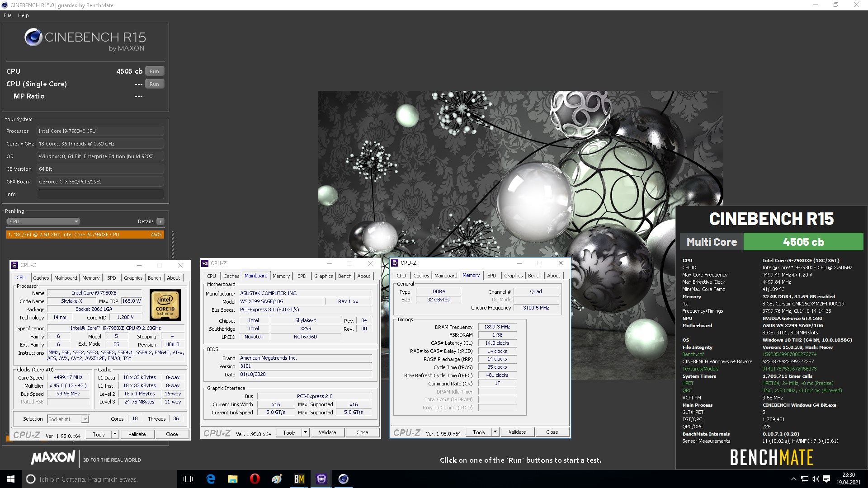Open volume control tray icon
Image resolution: width=868 pixels, height=488 pixels.
tap(816, 479)
